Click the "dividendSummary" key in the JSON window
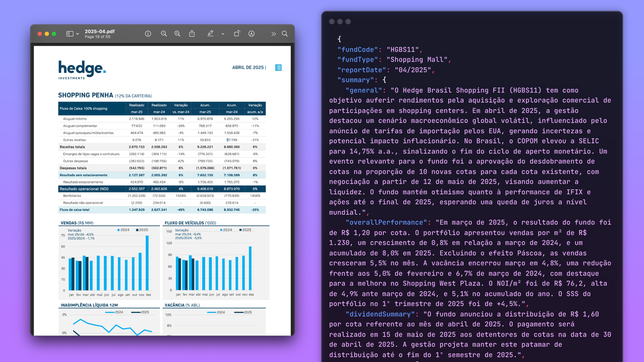This screenshot has height=362, width=644. click(380, 314)
